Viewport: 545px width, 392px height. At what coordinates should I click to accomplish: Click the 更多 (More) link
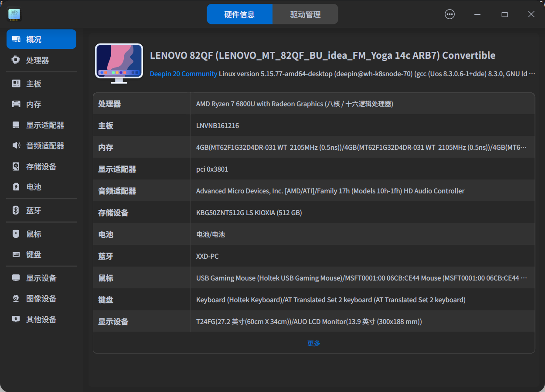coord(313,343)
